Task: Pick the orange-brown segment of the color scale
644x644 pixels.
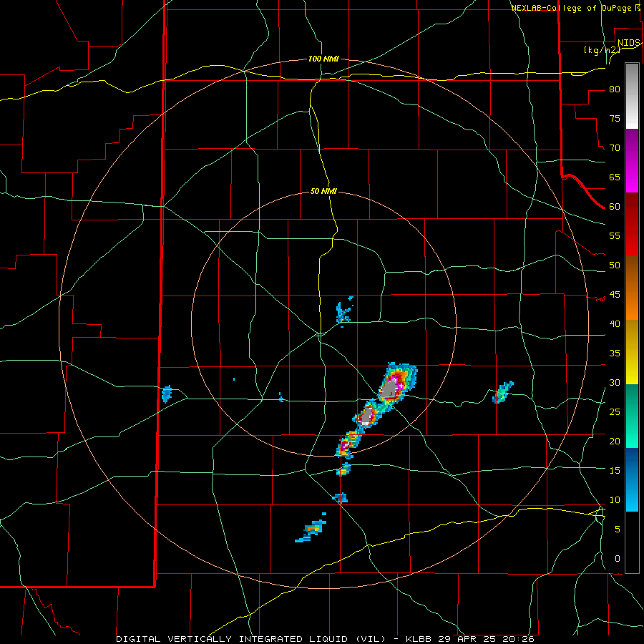Action: [x=632, y=288]
